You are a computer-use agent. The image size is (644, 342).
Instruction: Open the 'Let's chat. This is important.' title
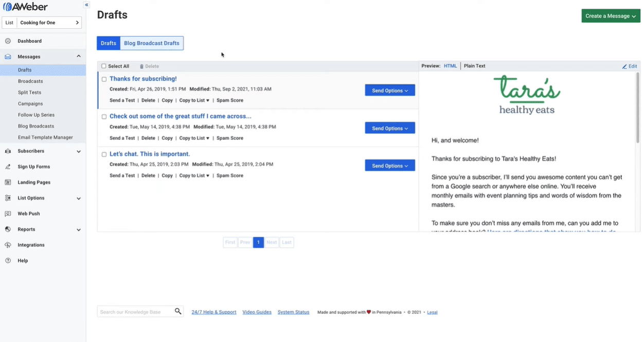150,154
